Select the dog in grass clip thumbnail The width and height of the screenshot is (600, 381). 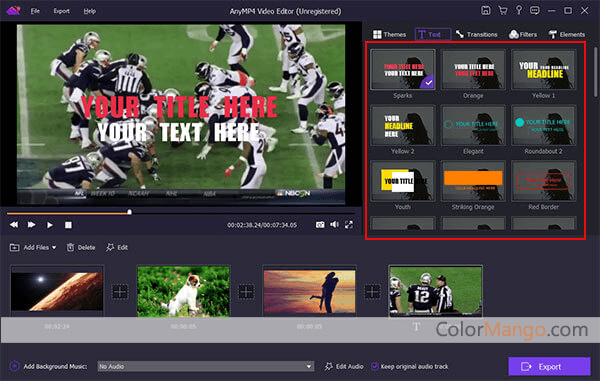coord(183,291)
